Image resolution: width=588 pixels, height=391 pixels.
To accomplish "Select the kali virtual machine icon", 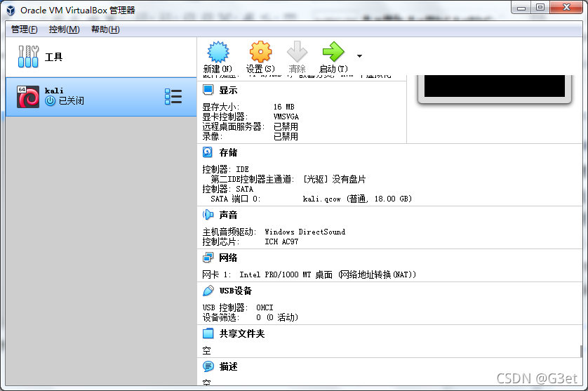I will pyautogui.click(x=28, y=97).
